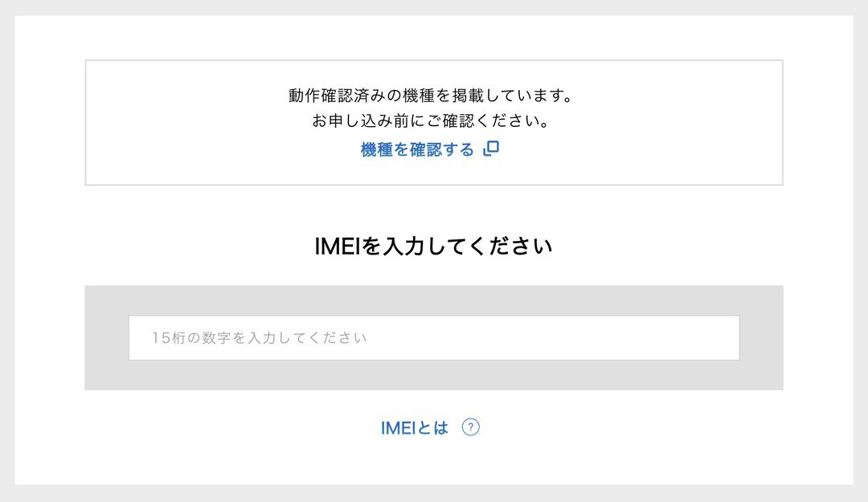Click the external-link icon beside 機種を確認する
The height and width of the screenshot is (502, 868).
(491, 149)
